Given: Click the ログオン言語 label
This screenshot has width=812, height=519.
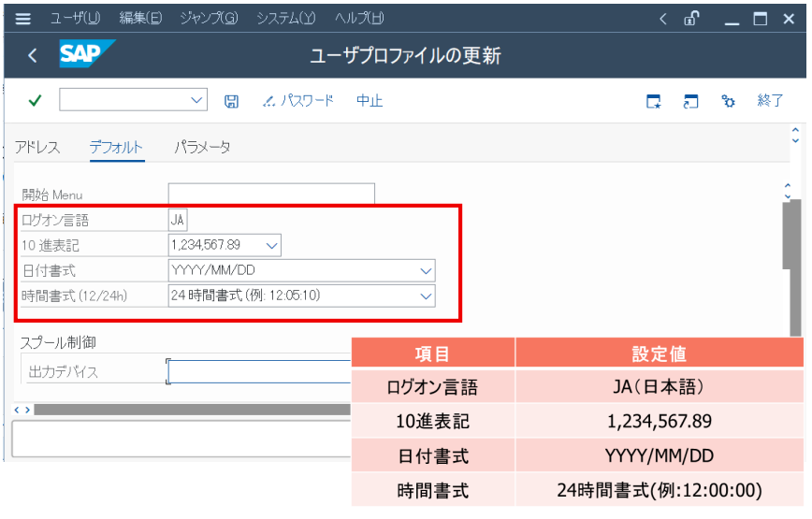Looking at the screenshot, I should click(55, 221).
